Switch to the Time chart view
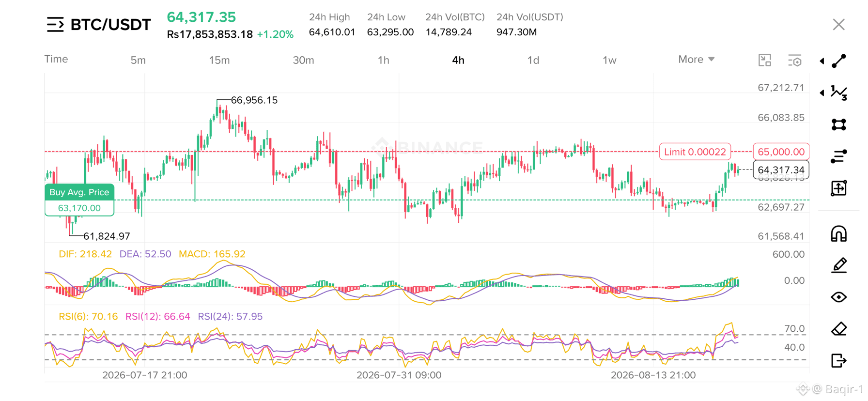This screenshot has width=868, height=401. click(56, 59)
